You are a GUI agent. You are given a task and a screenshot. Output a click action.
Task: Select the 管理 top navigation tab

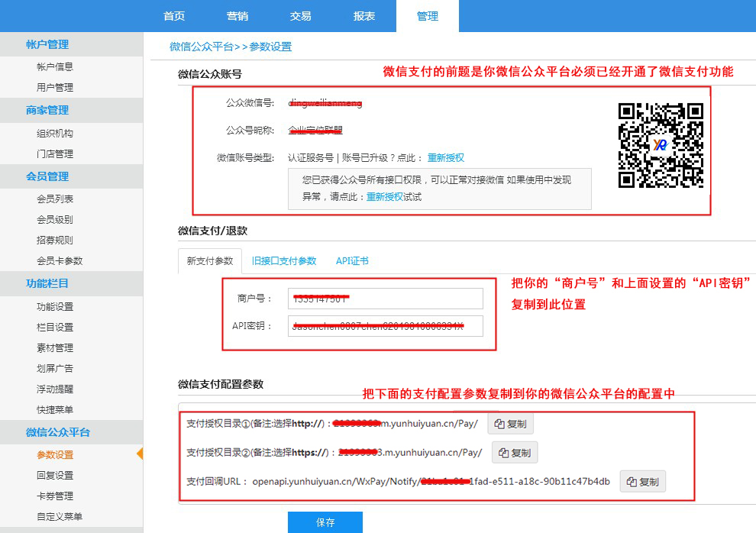tap(428, 16)
